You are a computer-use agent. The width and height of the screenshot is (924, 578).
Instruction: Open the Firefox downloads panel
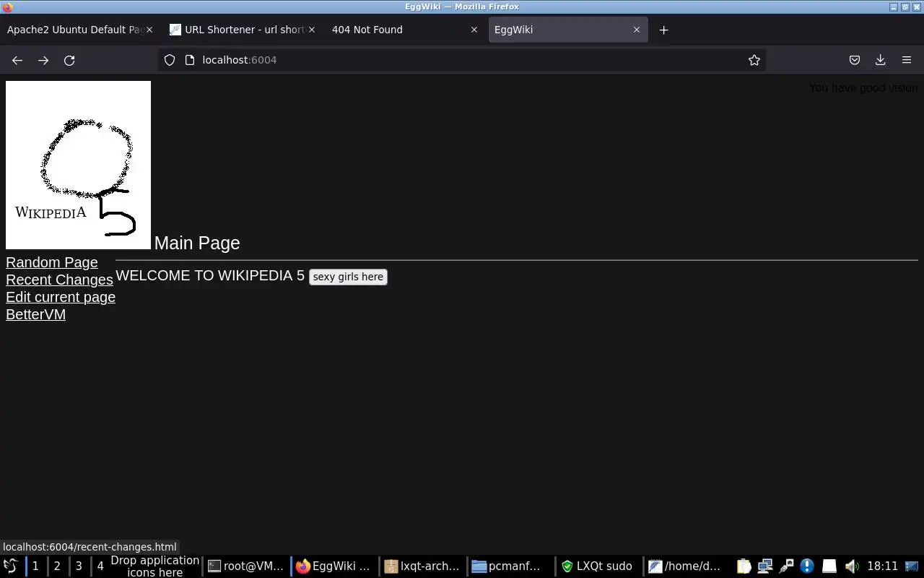point(881,60)
